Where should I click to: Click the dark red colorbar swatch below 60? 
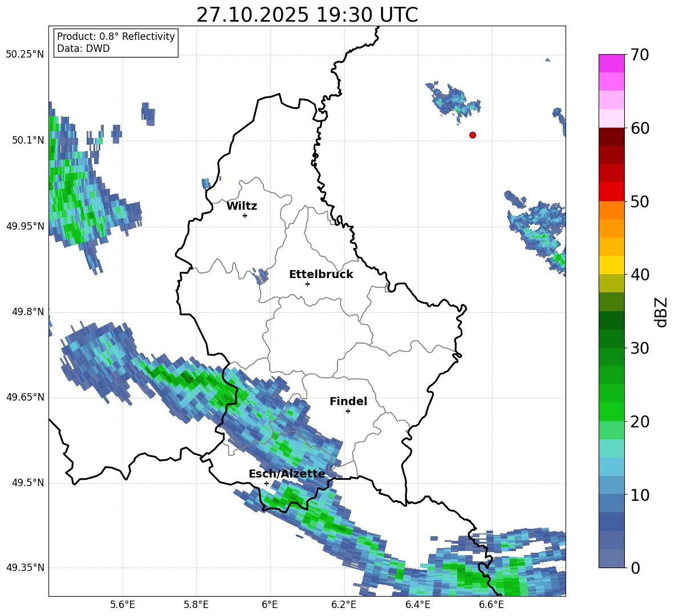[x=611, y=137]
